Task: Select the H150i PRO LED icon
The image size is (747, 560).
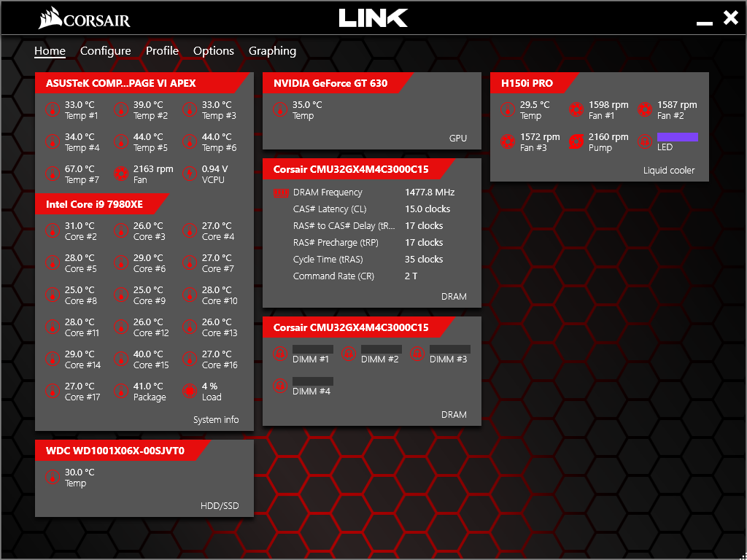Action: [x=645, y=142]
